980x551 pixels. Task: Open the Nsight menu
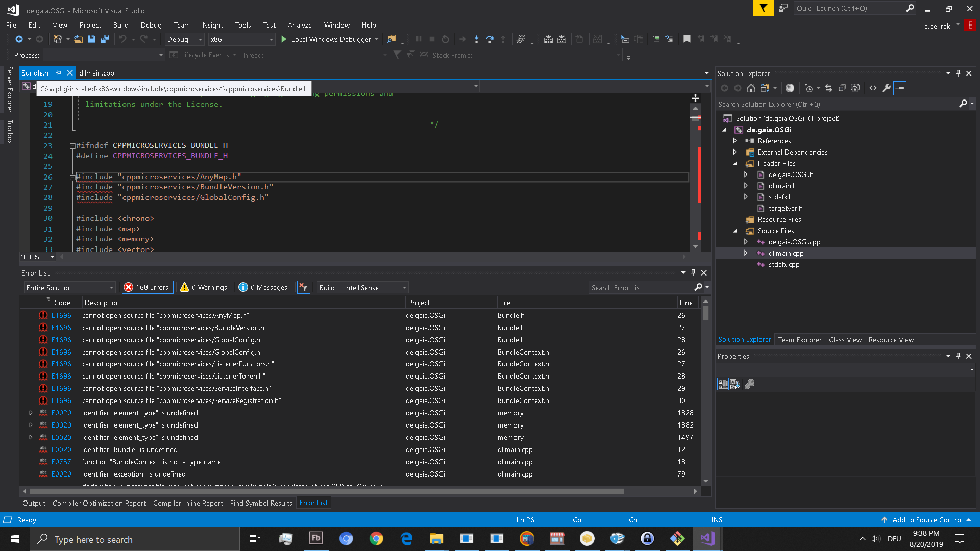pyautogui.click(x=212, y=25)
